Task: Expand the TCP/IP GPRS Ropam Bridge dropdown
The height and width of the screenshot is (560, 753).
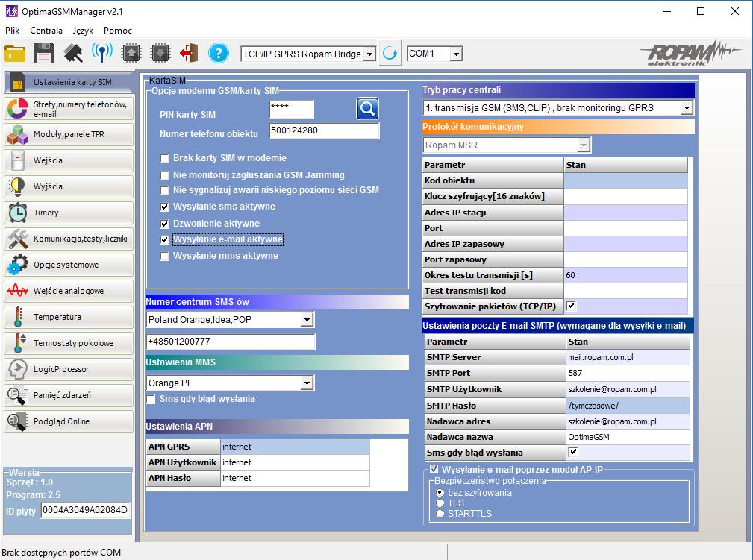Action: [x=369, y=54]
